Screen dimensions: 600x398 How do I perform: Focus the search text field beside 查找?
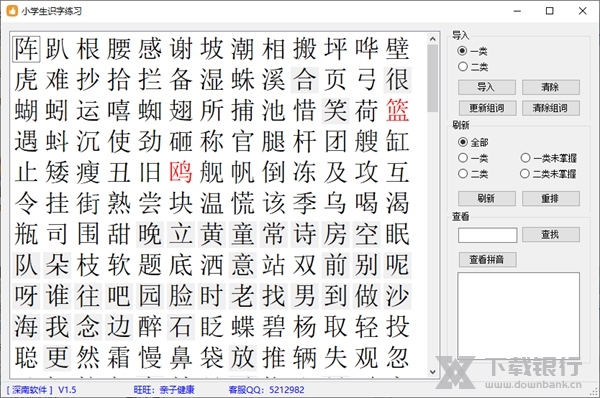pos(488,235)
